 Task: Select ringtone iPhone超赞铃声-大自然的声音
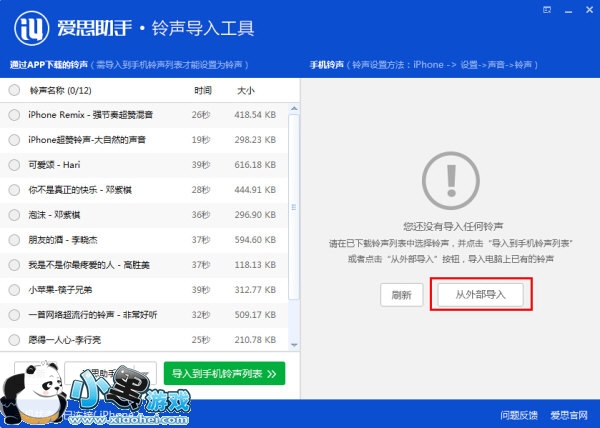tap(14, 140)
